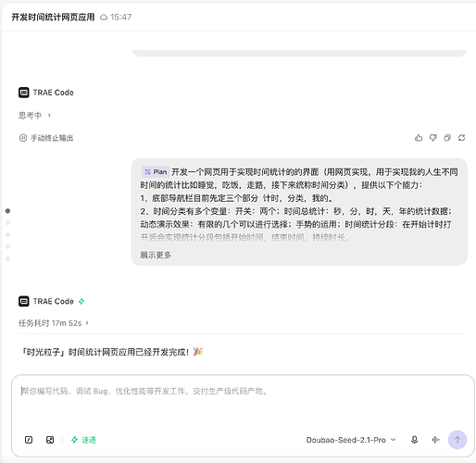
Task: Send message with the up-arrow button
Action: (x=457, y=440)
